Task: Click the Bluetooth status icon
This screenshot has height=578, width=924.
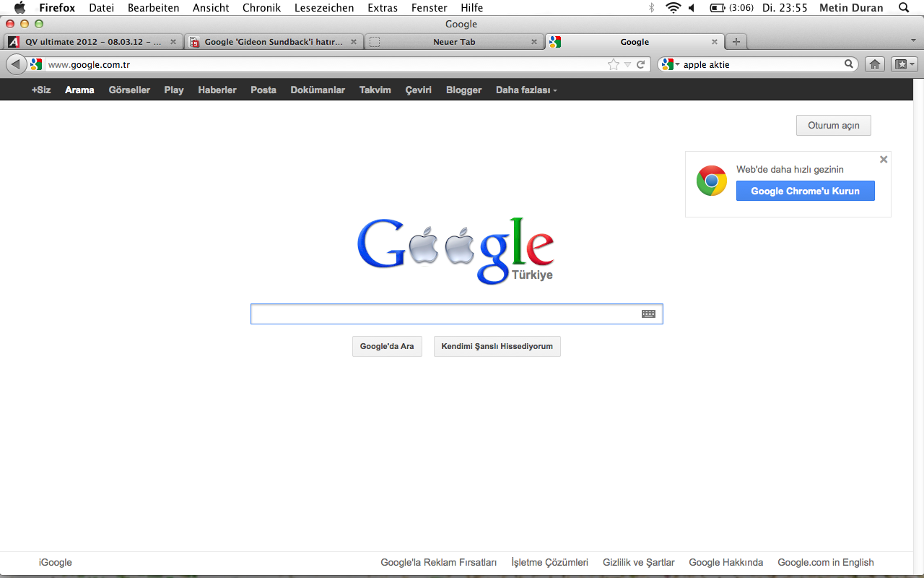Action: tap(651, 8)
